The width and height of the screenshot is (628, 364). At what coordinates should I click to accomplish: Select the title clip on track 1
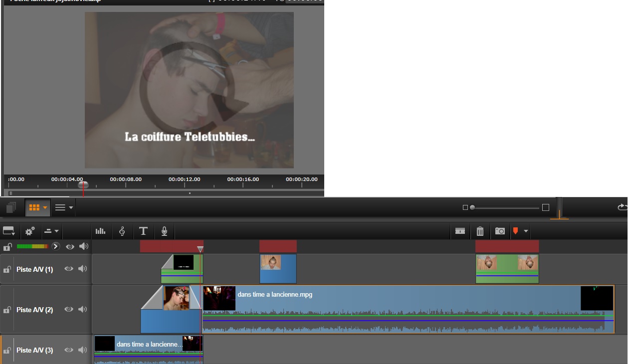[182, 269]
